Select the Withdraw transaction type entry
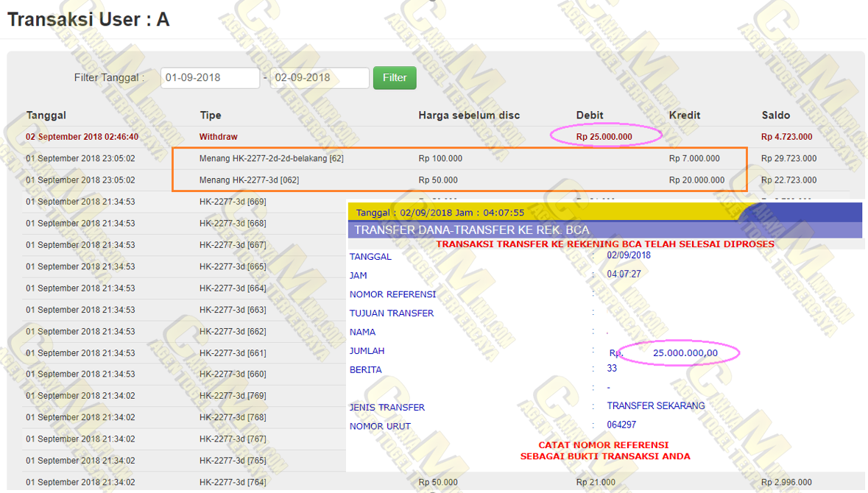The image size is (868, 493). click(219, 137)
